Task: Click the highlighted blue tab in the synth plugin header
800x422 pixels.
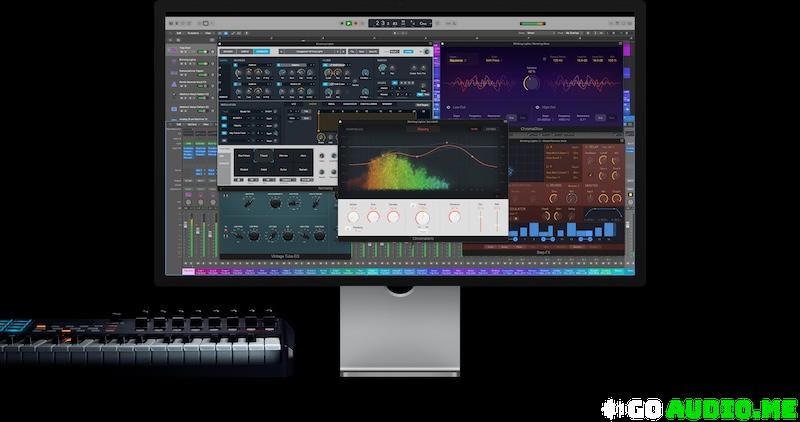Action: tap(262, 50)
